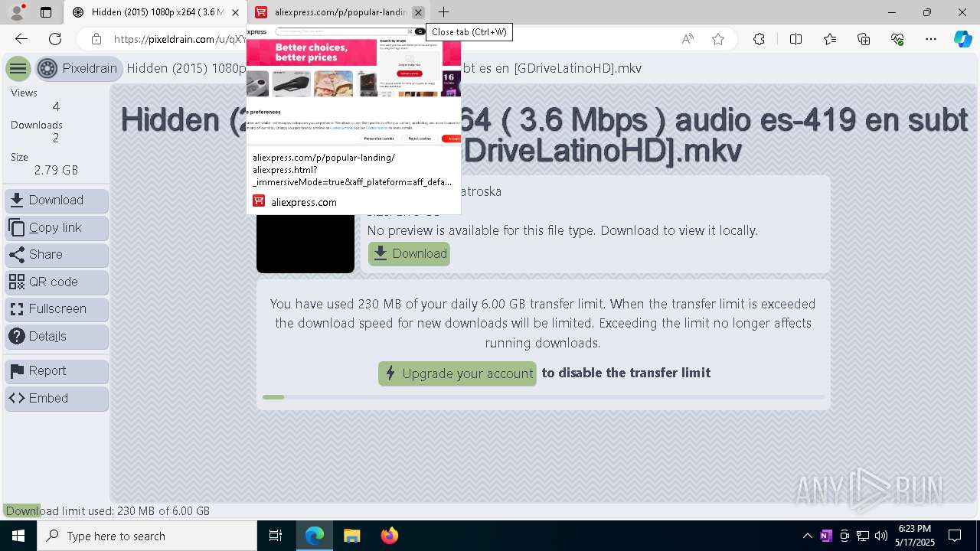
Task: Open Browser essentials
Action: (x=897, y=39)
